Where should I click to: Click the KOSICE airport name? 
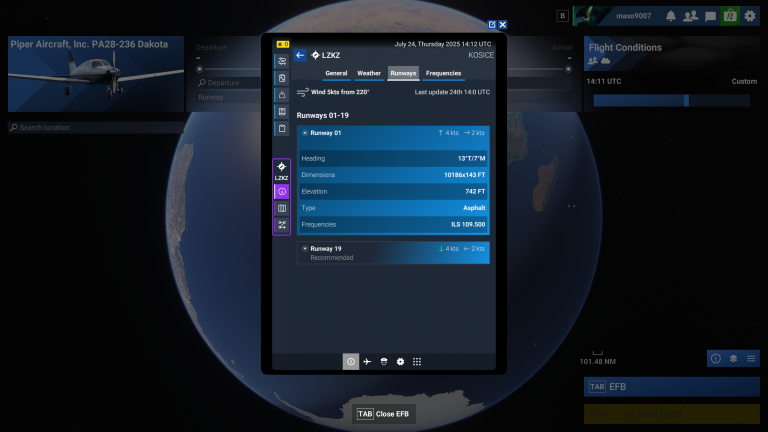[480, 55]
